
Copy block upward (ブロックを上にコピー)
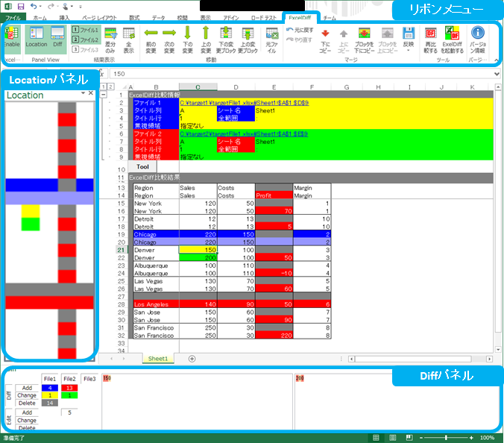[388, 40]
